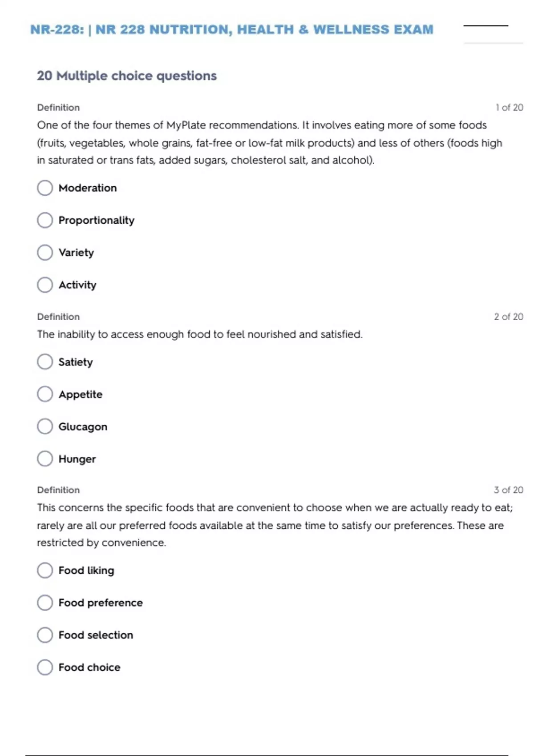Select the Food preference radio button
Screen dimensions: 534x756
tap(45, 603)
